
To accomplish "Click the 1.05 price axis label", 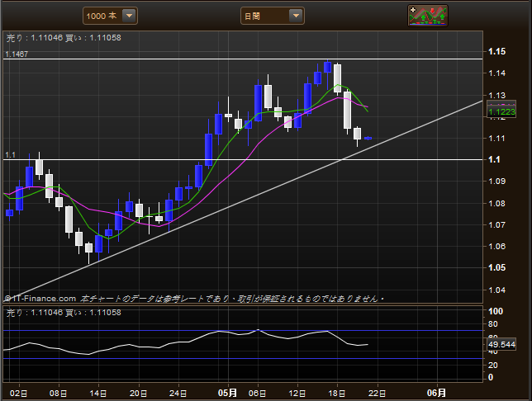I will click(x=496, y=268).
